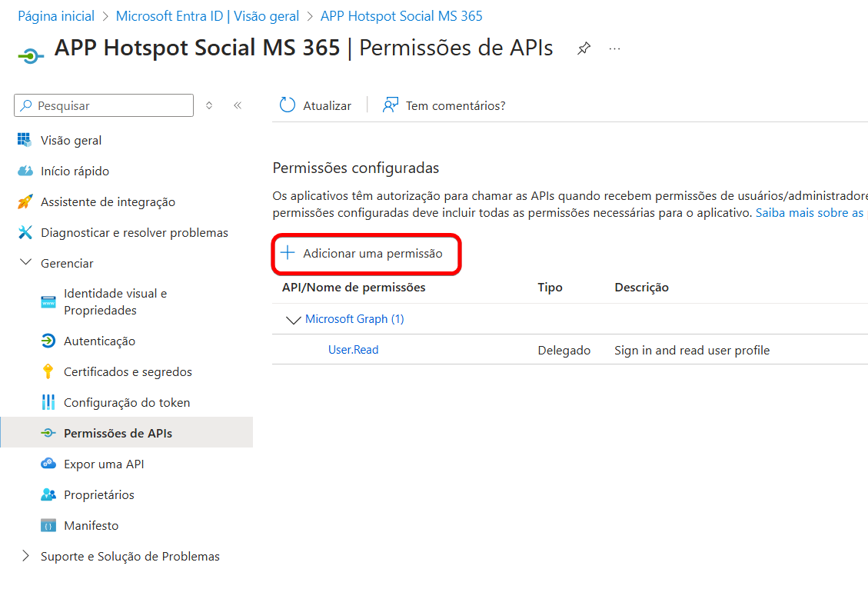868x589 pixels.
Task: Click the Atualizar refresh icon
Action: pyautogui.click(x=288, y=105)
